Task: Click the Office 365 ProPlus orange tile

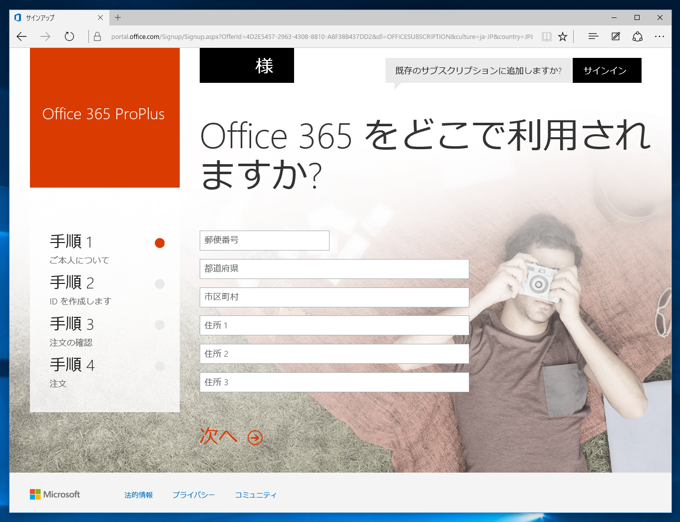Action: [x=105, y=117]
